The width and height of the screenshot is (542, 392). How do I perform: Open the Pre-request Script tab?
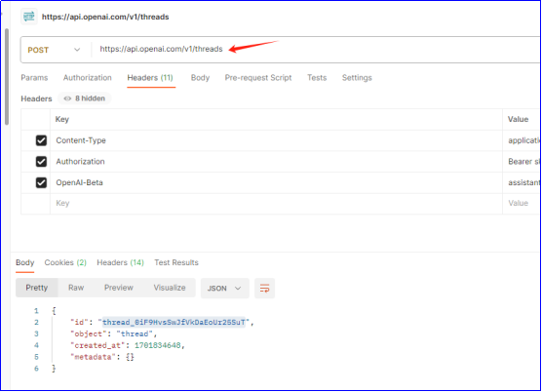tap(258, 77)
